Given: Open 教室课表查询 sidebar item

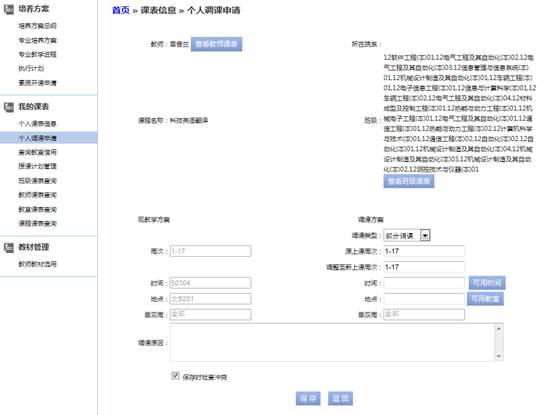Looking at the screenshot, I should (37, 209).
